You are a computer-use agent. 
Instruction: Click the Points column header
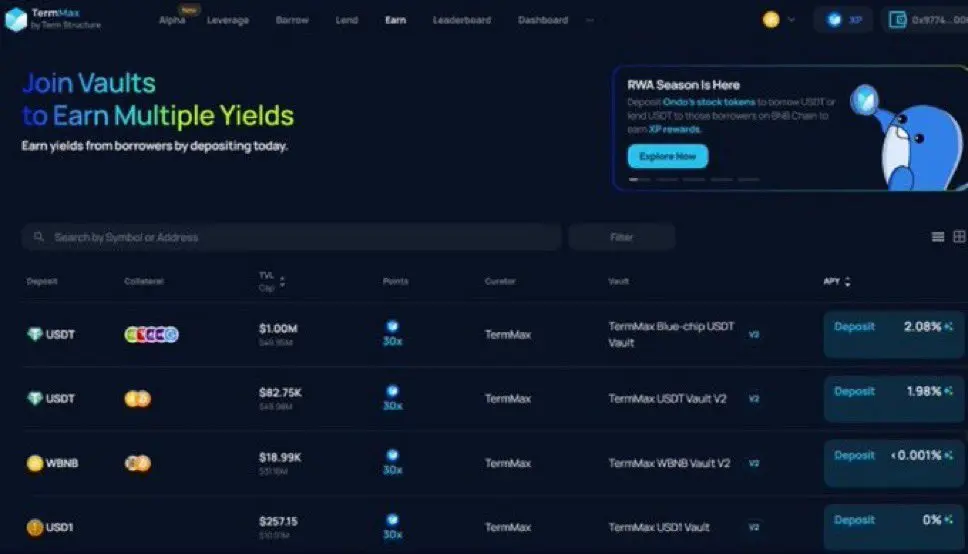pos(395,281)
